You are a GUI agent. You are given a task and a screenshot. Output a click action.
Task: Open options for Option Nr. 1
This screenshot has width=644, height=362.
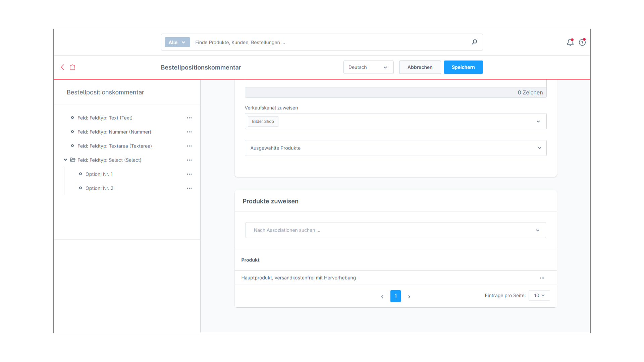(189, 174)
